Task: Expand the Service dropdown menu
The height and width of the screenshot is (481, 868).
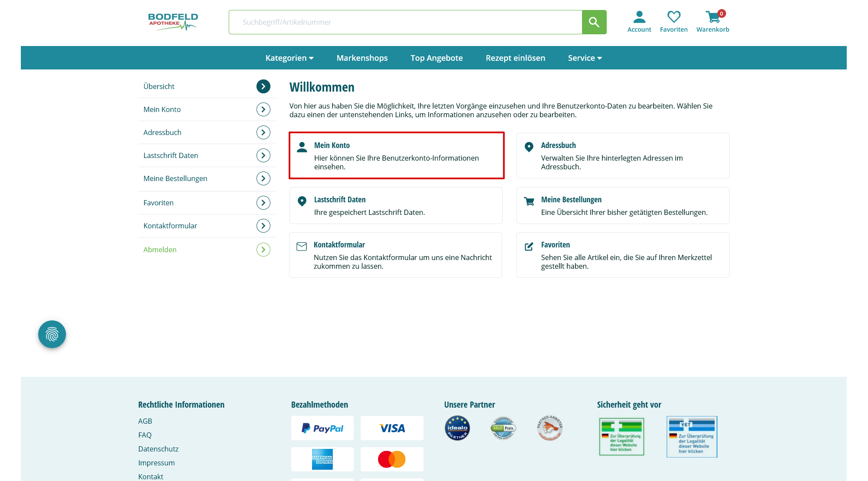Action: pyautogui.click(x=585, y=58)
